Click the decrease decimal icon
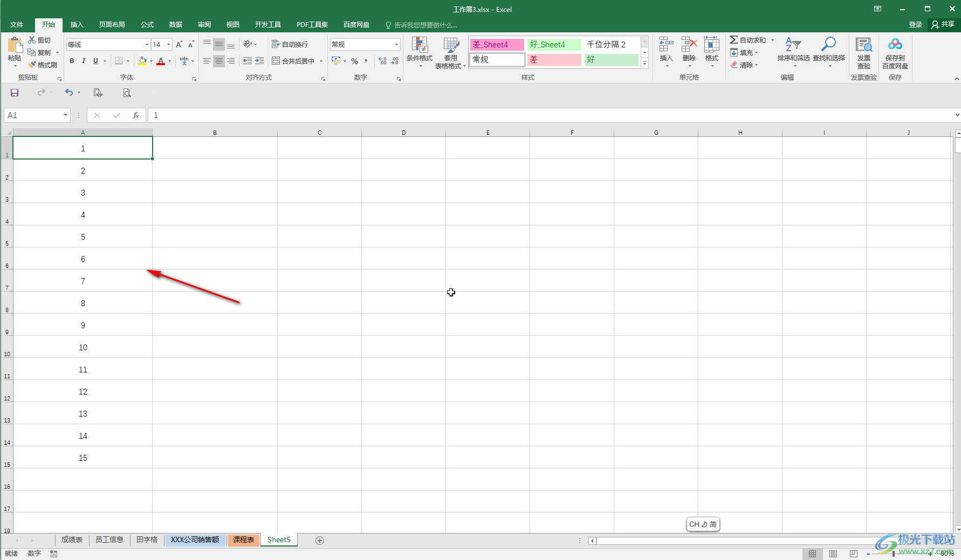This screenshot has height=560, width=961. click(x=395, y=61)
